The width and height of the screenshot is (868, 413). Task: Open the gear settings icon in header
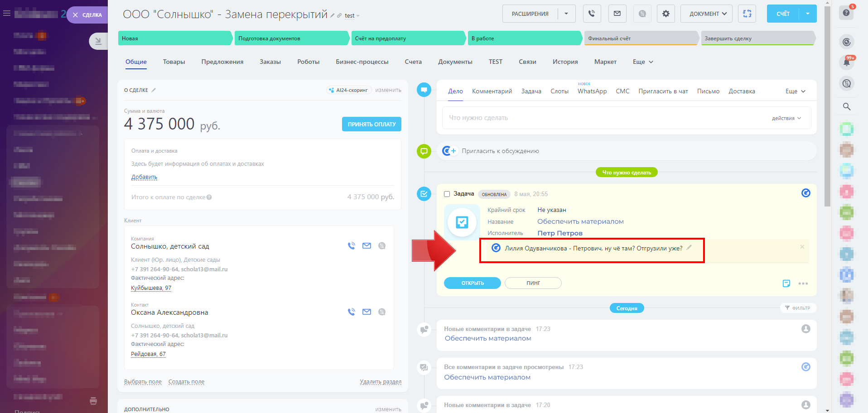[665, 14]
